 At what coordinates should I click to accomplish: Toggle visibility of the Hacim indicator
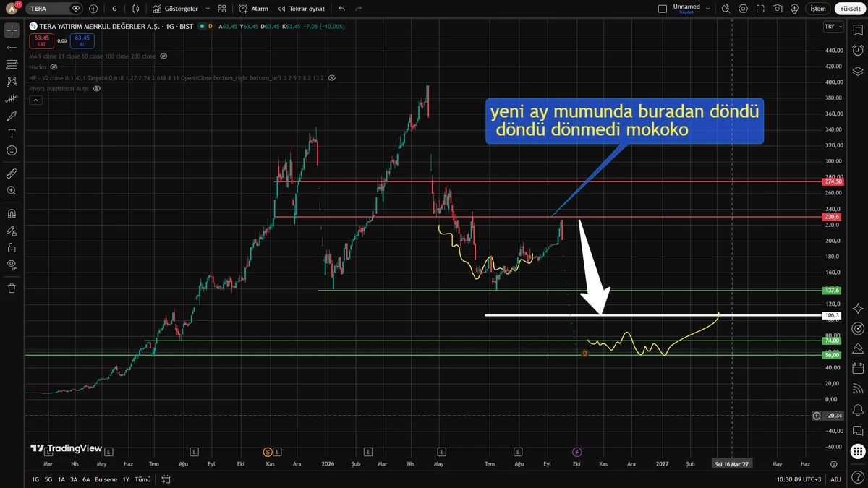pos(54,67)
